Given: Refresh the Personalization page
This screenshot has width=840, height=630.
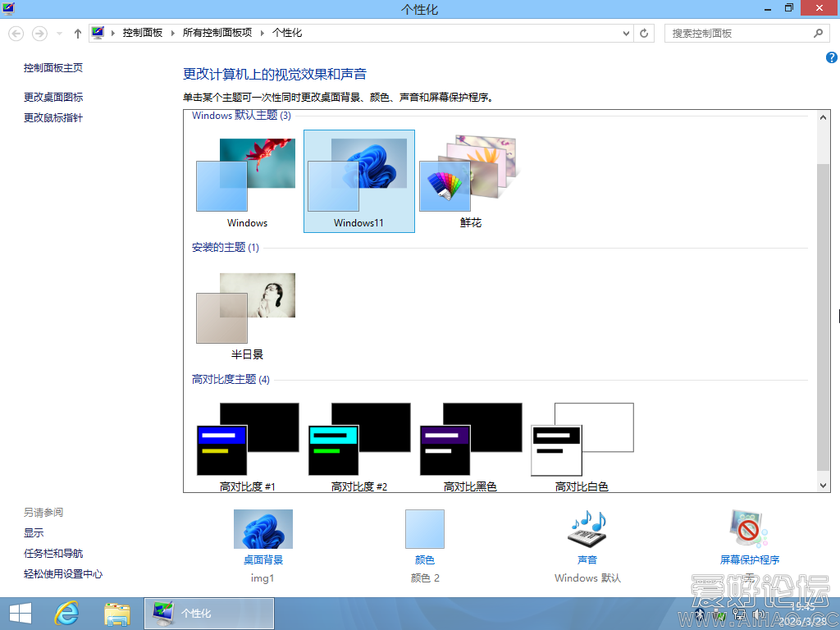Looking at the screenshot, I should [644, 33].
